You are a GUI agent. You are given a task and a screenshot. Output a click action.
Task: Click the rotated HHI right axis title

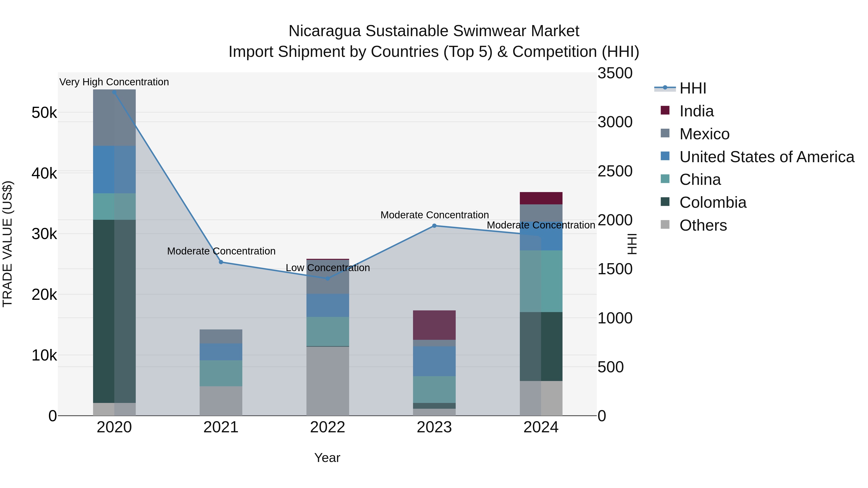[632, 244]
